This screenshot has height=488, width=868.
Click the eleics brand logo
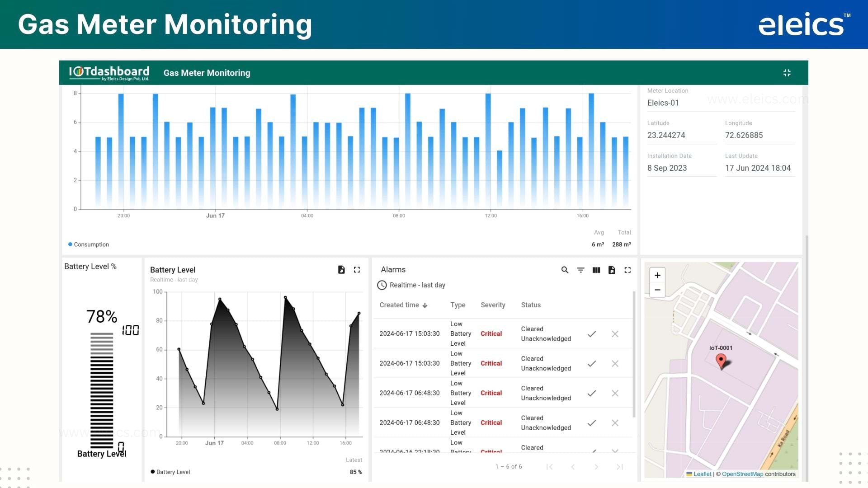point(804,25)
